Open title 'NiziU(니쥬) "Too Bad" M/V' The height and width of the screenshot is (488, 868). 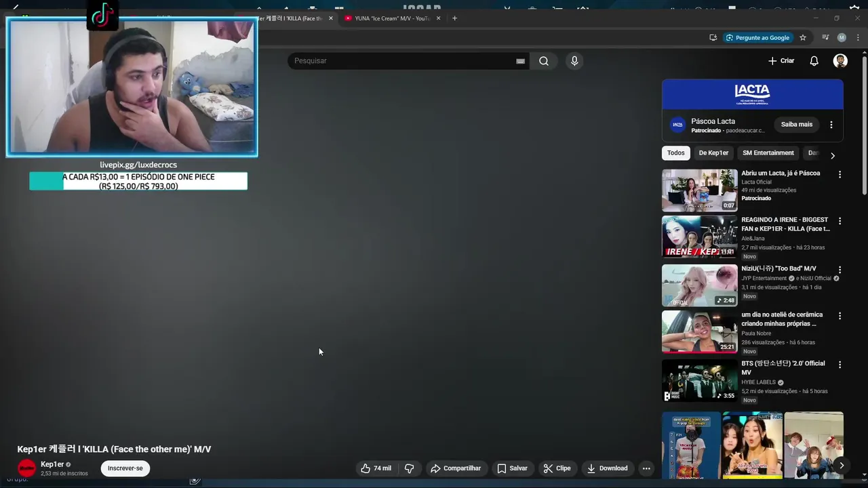pos(778,268)
